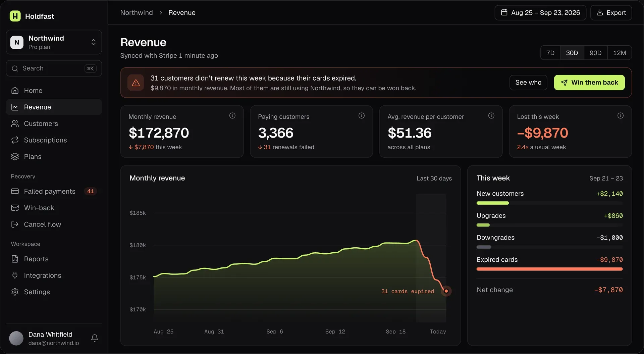Screen dimensions: 644x354
Task: Open info for Paying customers card
Action: tap(362, 116)
